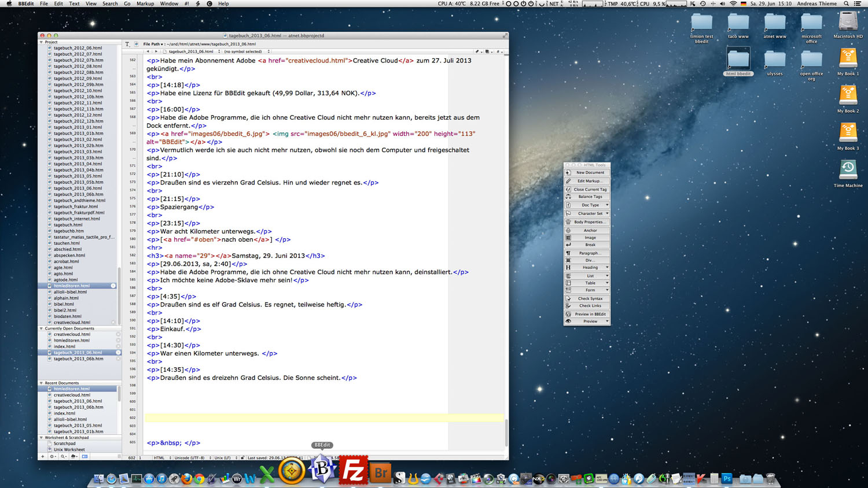The height and width of the screenshot is (488, 868).
Task: Open the magnifier search menu below sidebar
Action: [63, 457]
